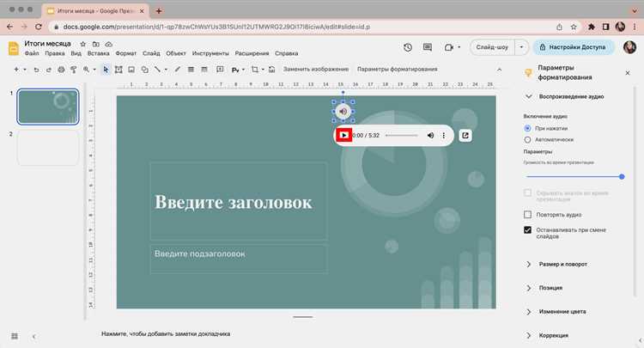The height and width of the screenshot is (348, 644).
Task: Collapse Воспроизведение аудио section
Action: (529, 96)
